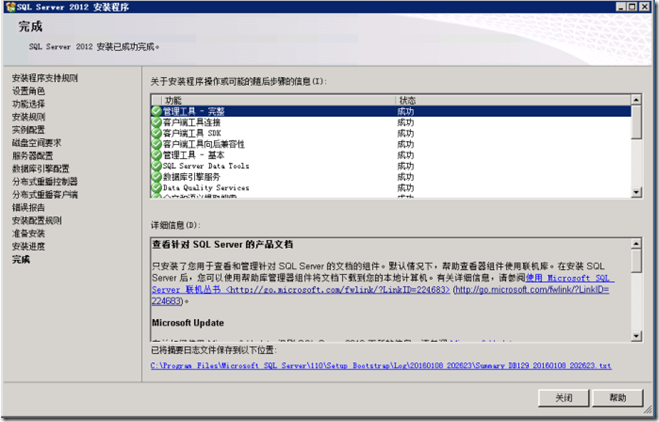This screenshot has width=659, height=422.
Task: Click the green check icon for 管理工具 - 基本
Action: (x=157, y=155)
